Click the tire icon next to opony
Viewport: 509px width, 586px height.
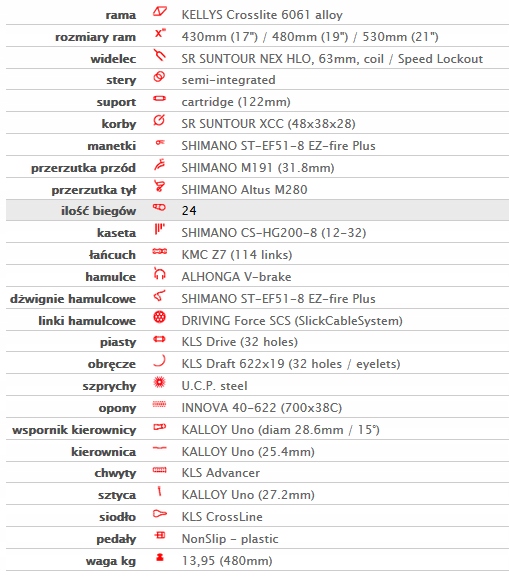point(160,404)
